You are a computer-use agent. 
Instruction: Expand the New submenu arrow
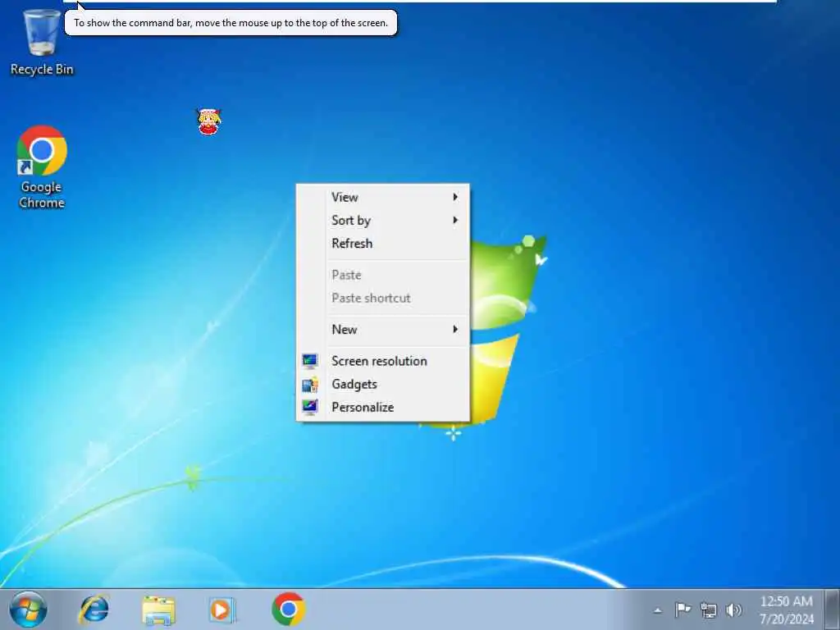[x=455, y=330]
